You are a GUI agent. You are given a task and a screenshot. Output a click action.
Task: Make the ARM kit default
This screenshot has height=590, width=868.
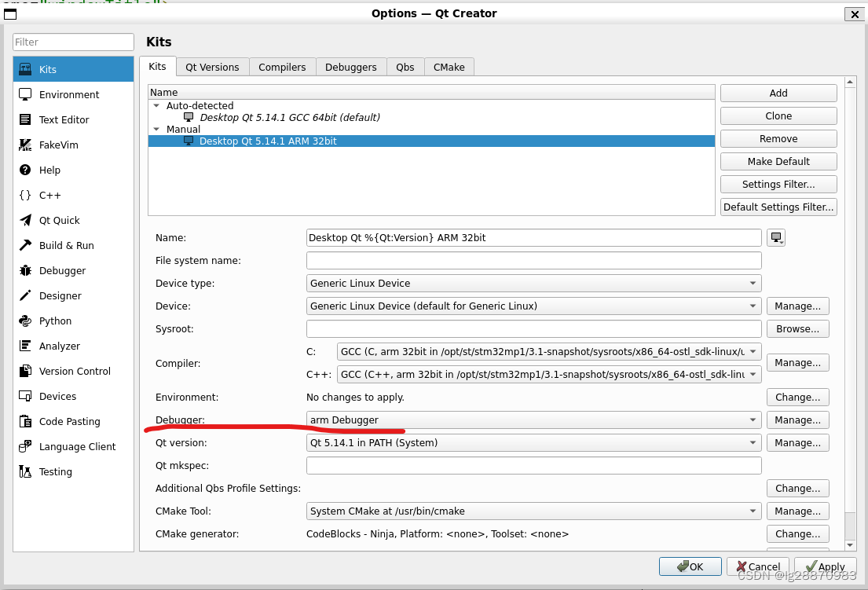click(x=778, y=161)
